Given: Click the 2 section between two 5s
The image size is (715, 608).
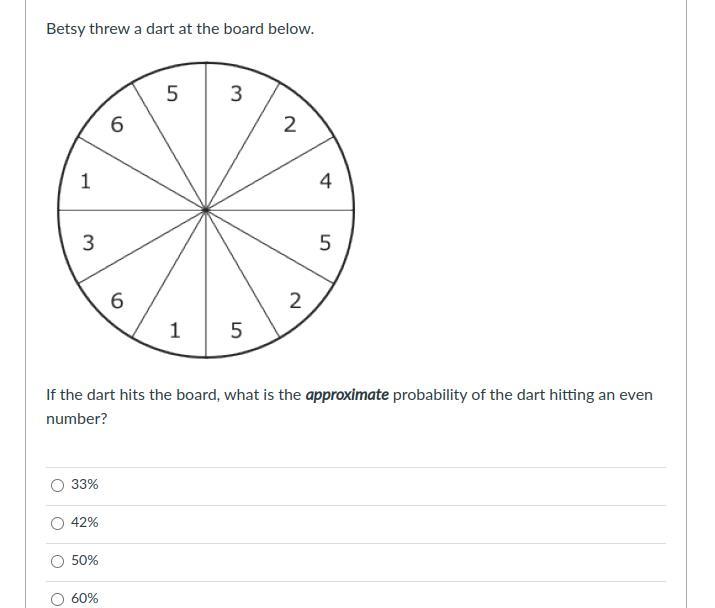Looking at the screenshot, I should point(294,300).
